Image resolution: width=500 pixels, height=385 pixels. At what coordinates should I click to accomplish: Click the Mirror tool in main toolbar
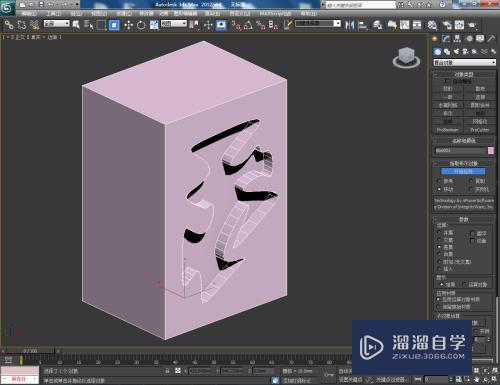click(350, 25)
